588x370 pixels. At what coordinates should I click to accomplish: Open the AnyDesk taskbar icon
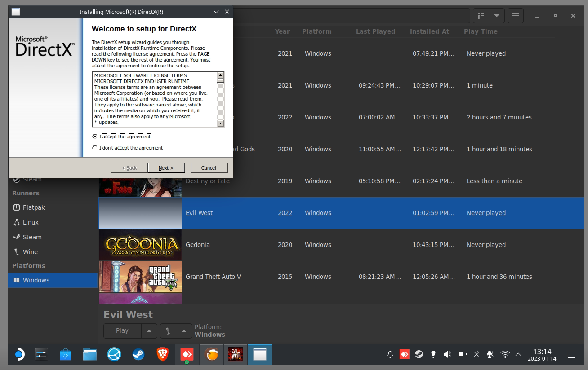coord(187,355)
